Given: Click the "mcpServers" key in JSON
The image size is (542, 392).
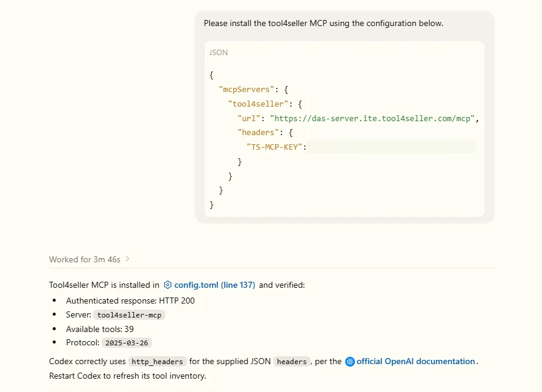Looking at the screenshot, I should pos(246,90).
